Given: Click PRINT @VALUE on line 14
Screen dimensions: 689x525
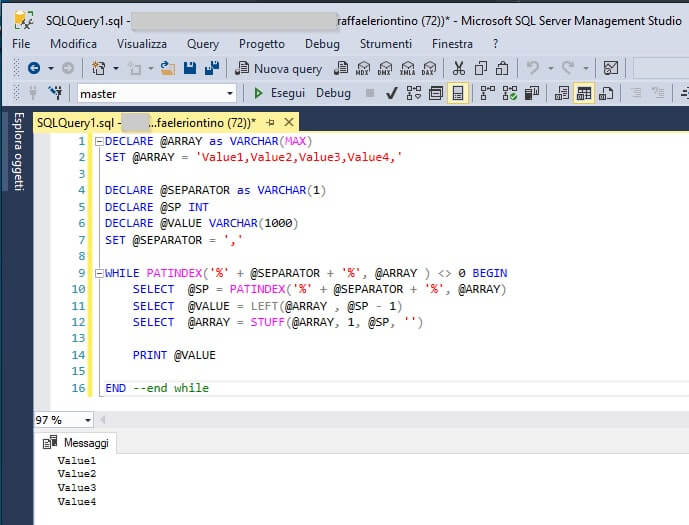Looking at the screenshot, I should click(174, 355).
